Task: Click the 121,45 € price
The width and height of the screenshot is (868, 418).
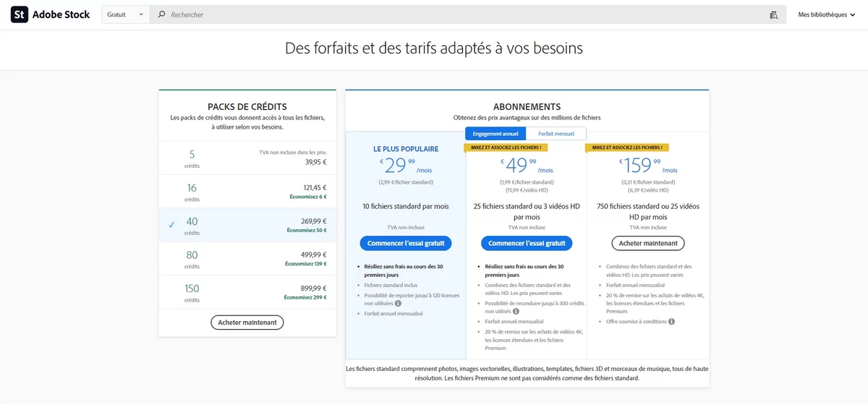Action: coord(314,187)
